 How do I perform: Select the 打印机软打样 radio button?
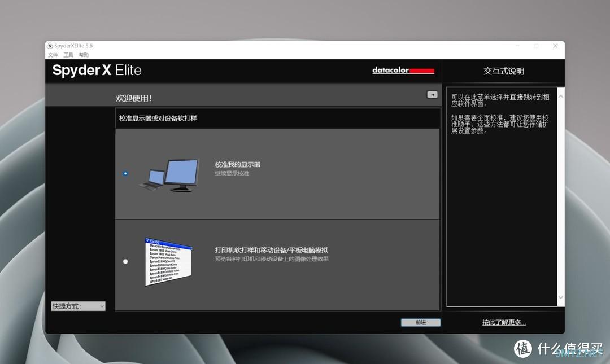pyautogui.click(x=125, y=261)
